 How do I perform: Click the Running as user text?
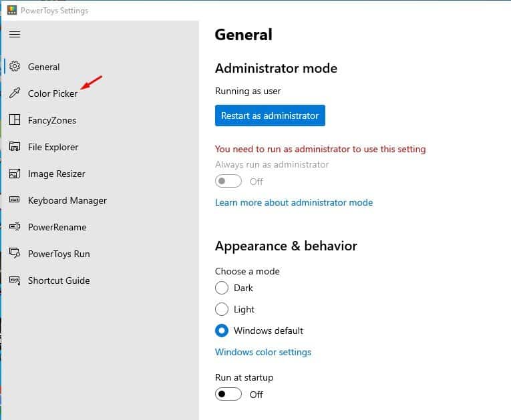pos(248,91)
